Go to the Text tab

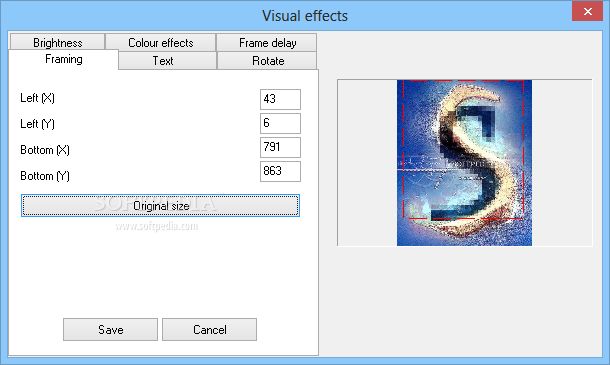[x=167, y=61]
